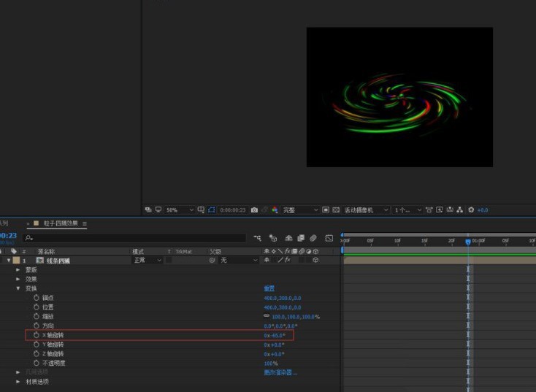Click the 更改渲染器 link
Screen dimensions: 536x392
pyautogui.click(x=280, y=372)
